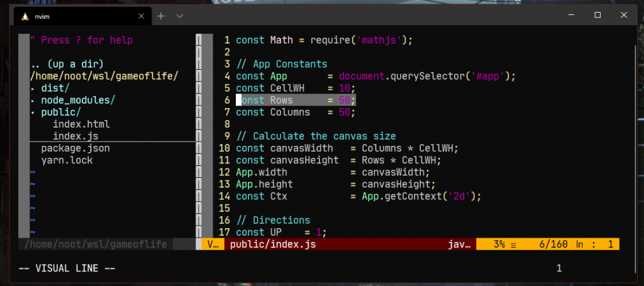This screenshot has height=286, width=644.
Task: Go up a directory in the tree
Action: click(67, 64)
